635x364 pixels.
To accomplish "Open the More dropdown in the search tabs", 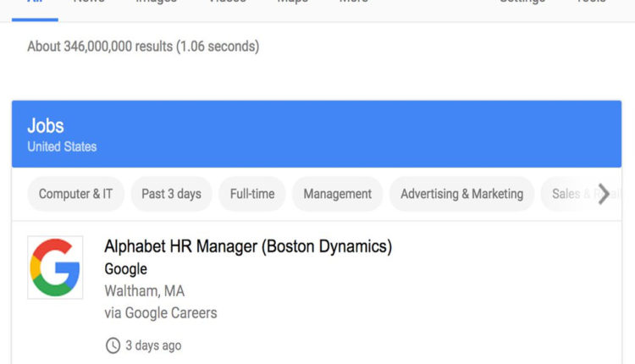I will (x=354, y=2).
